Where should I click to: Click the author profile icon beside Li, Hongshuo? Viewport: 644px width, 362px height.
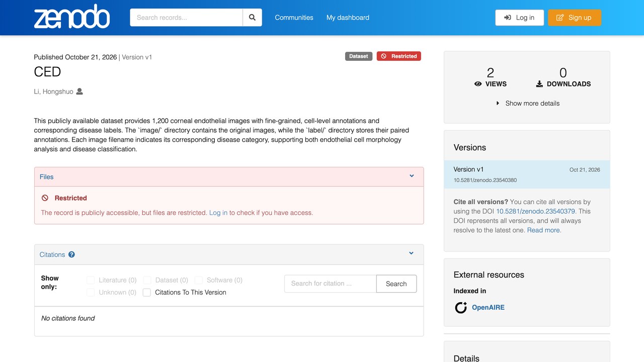point(79,92)
